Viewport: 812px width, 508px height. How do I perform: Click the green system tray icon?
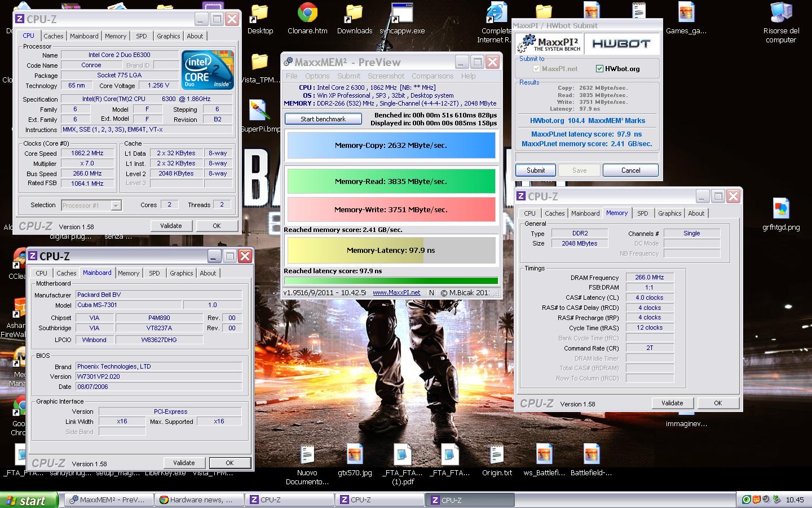tap(746, 500)
